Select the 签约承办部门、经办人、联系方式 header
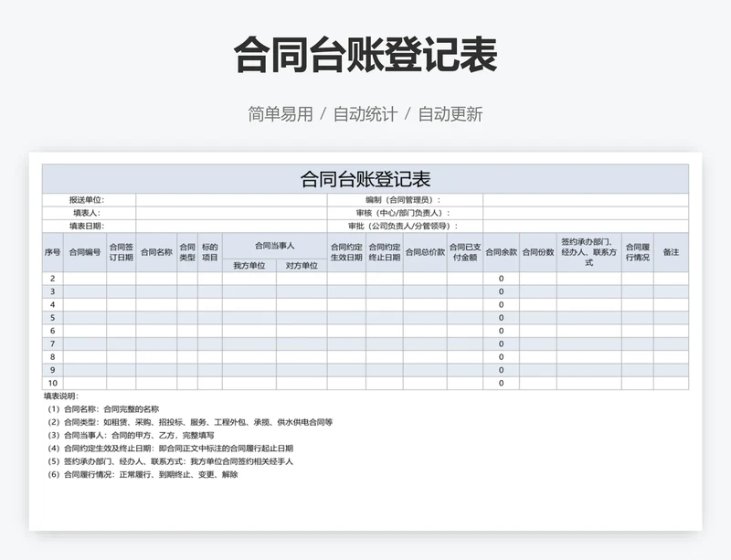 point(588,252)
